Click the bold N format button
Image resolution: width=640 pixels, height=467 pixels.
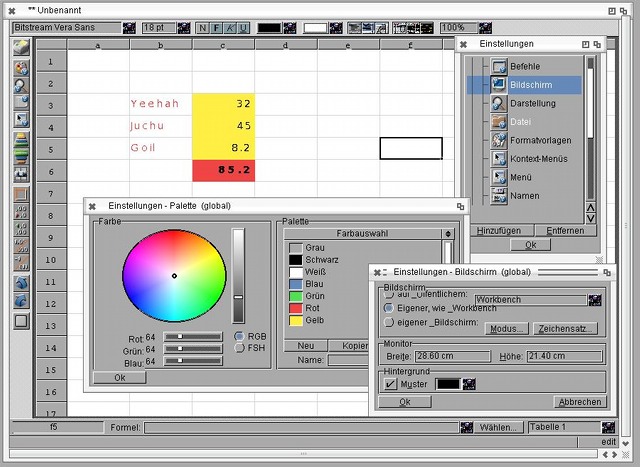point(203,28)
